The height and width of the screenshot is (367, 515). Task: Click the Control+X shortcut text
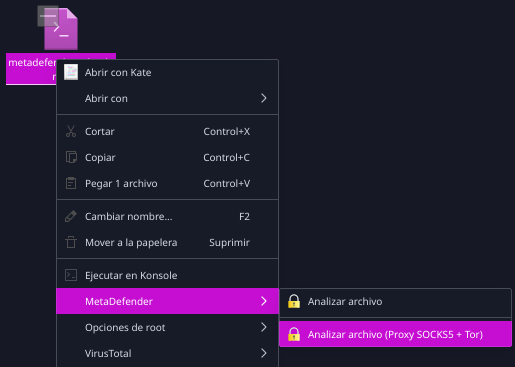pyautogui.click(x=227, y=131)
